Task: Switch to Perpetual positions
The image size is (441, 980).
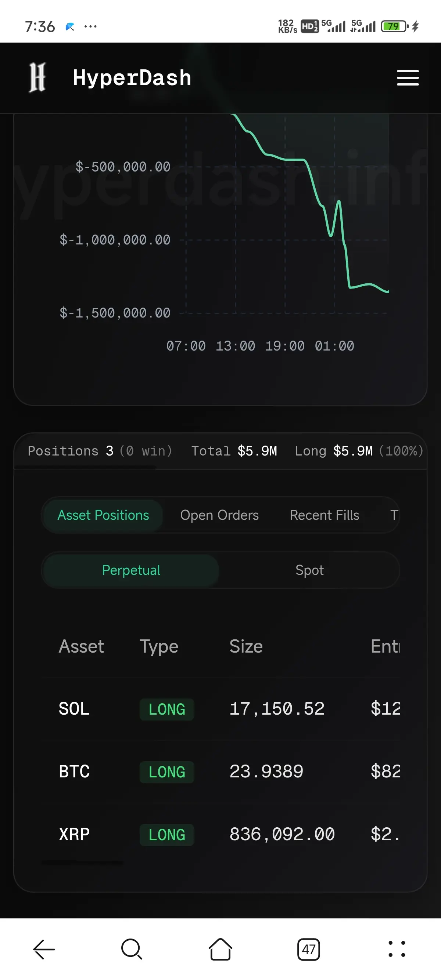Action: tap(131, 570)
